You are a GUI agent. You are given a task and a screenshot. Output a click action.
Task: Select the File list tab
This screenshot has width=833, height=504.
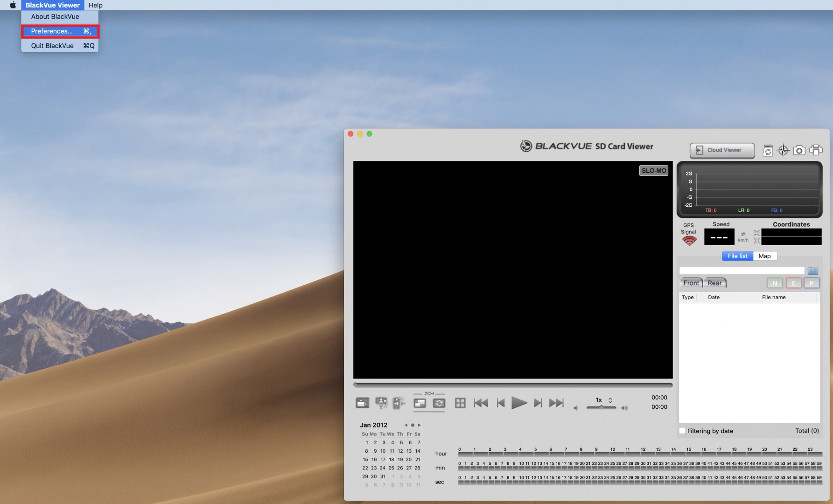[x=737, y=256]
